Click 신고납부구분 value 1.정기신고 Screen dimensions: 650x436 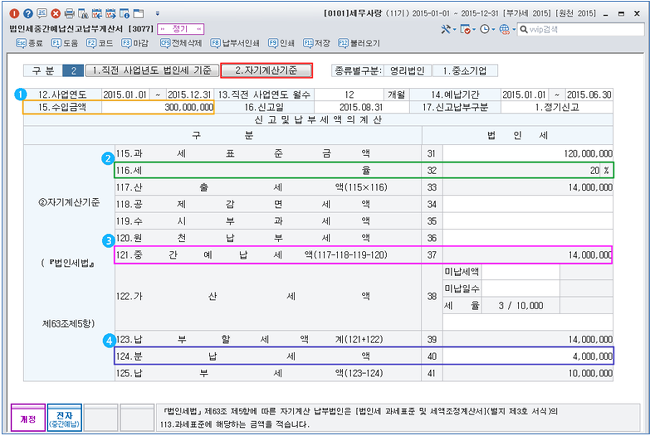pyautogui.click(x=557, y=107)
